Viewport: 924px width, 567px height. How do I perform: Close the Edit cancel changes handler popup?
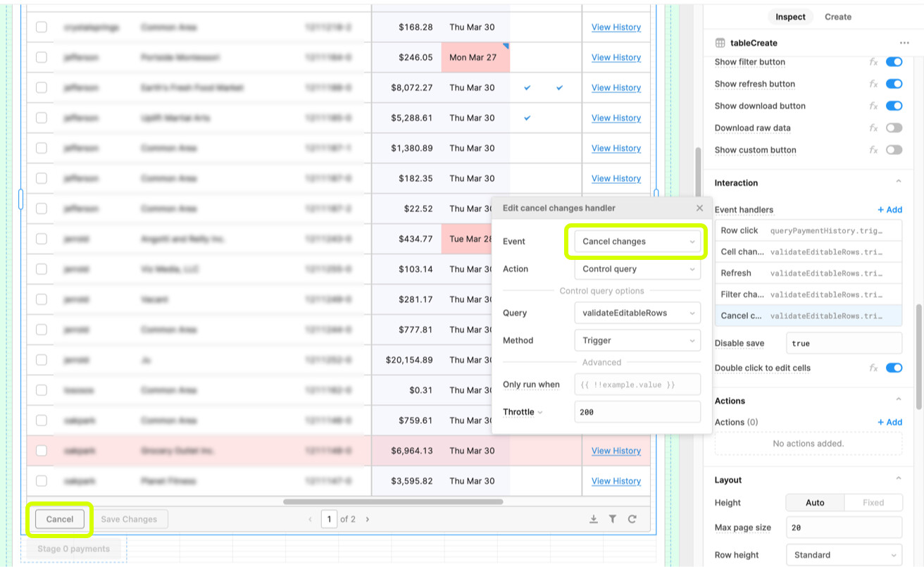(699, 208)
